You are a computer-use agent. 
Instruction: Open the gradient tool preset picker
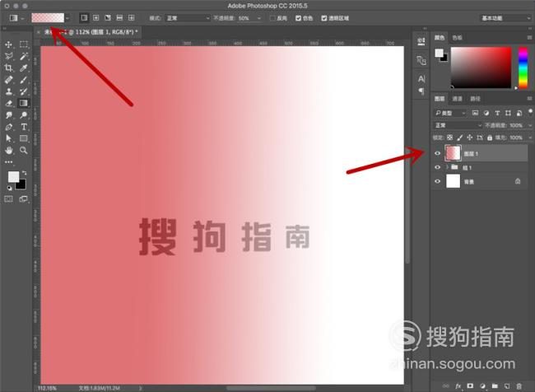point(16,18)
